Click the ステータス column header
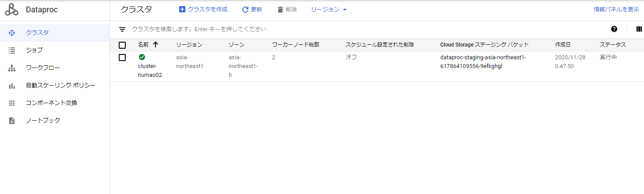644x194 pixels. (613, 45)
